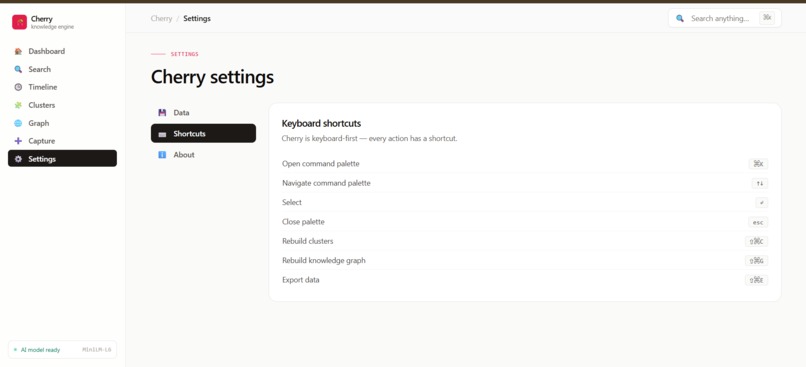Click the About info icon
Image resolution: width=806 pixels, height=367 pixels.
(x=162, y=155)
